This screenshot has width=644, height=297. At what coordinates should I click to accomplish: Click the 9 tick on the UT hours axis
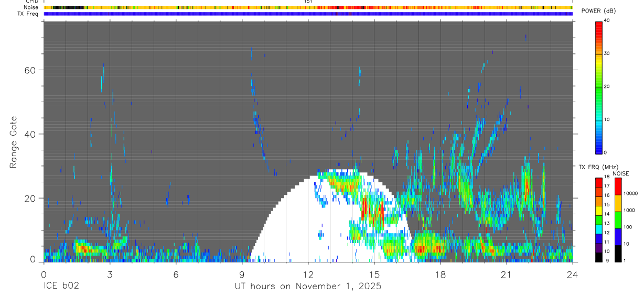pos(242,274)
